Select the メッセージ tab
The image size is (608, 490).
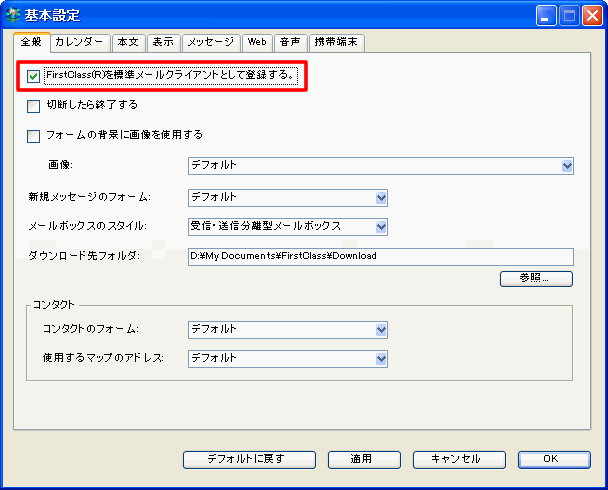211,42
